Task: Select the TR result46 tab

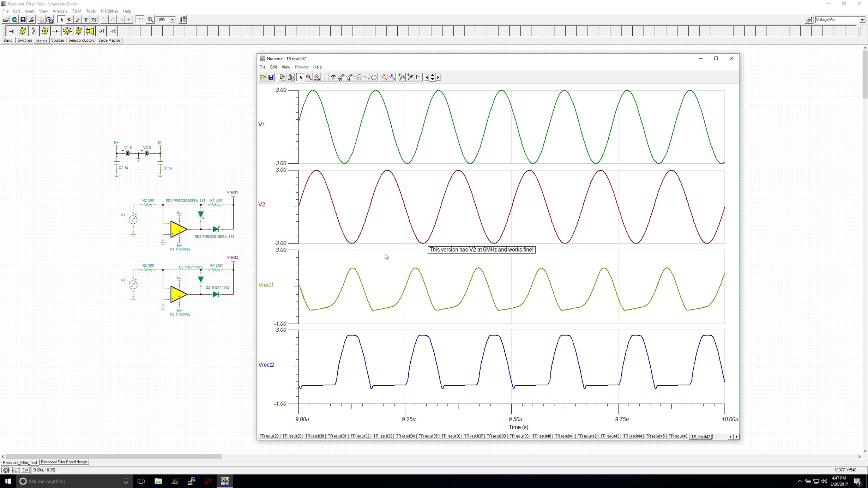Action: pos(678,436)
